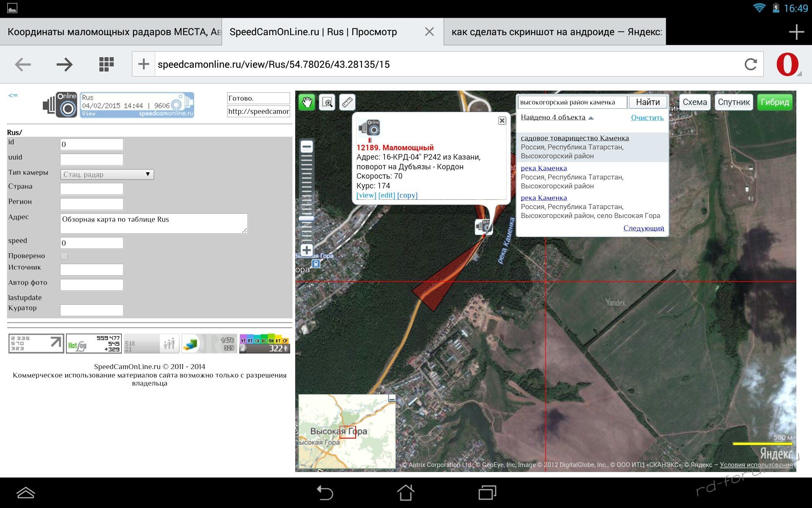Toggle the Проверено checkbox
812x508 pixels.
click(64, 256)
